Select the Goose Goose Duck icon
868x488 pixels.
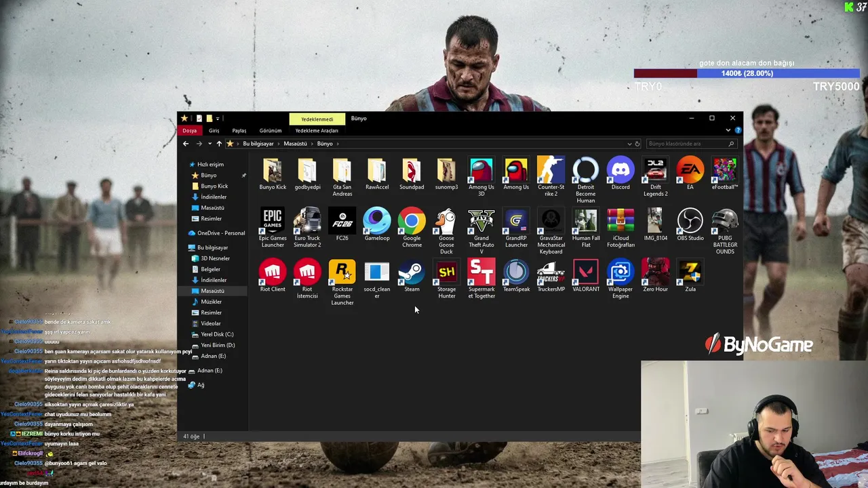coord(446,231)
